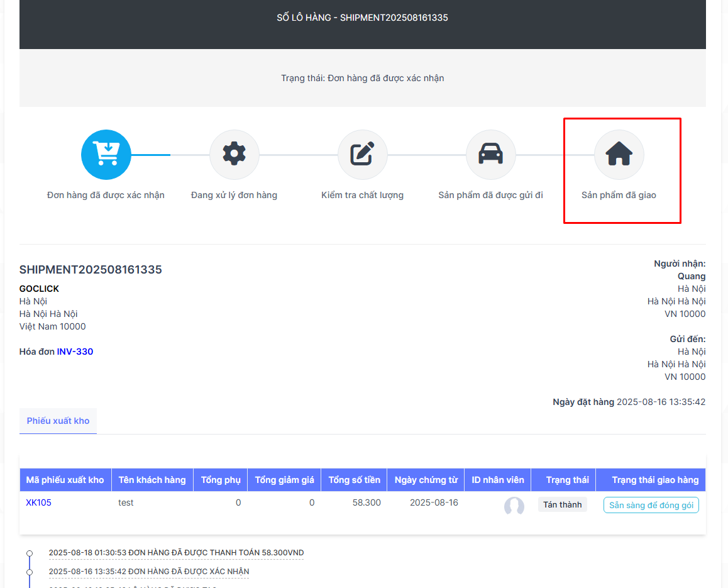Select the pencil icon for Kiểm tra chất lượng
The height and width of the screenshot is (588, 728).
coord(362,155)
